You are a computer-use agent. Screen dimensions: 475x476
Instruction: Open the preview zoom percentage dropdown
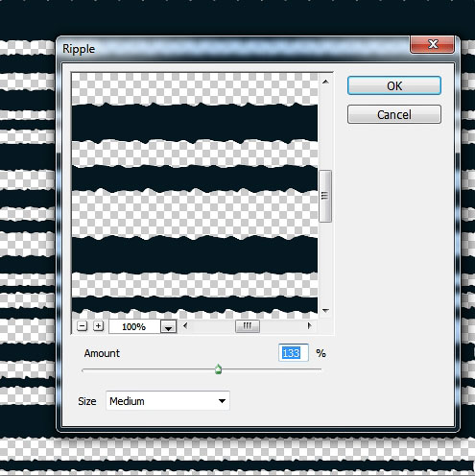coord(168,327)
